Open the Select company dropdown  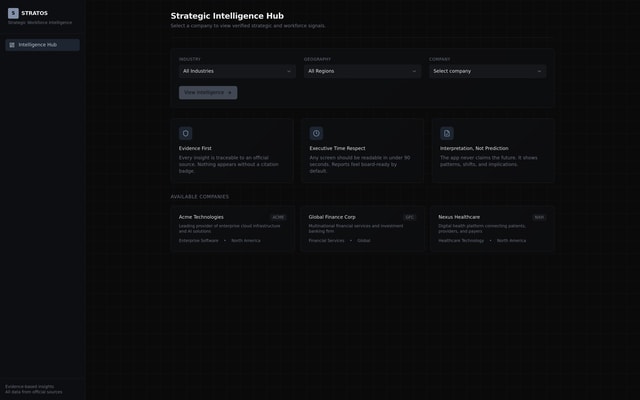tap(487, 71)
